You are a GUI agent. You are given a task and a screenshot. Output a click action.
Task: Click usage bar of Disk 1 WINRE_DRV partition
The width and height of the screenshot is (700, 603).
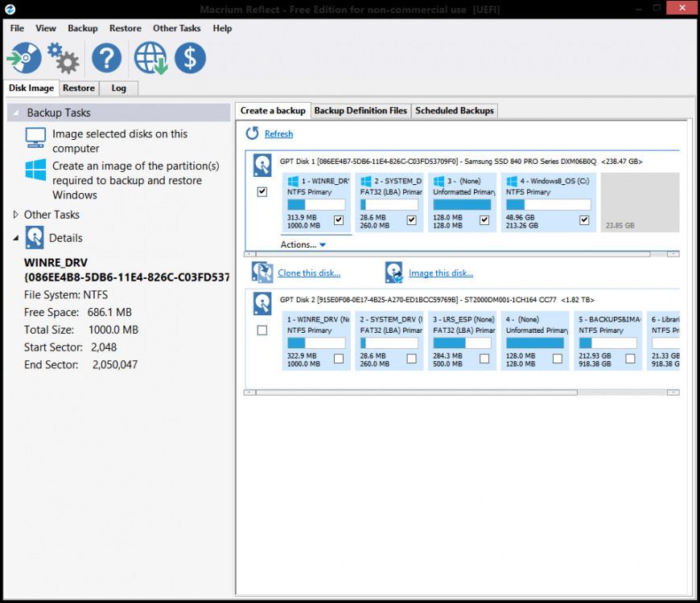point(316,205)
